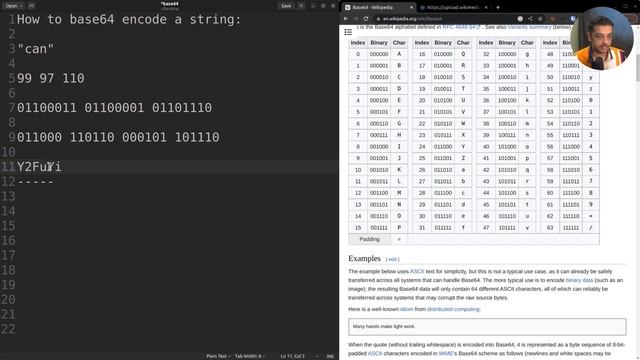Open the Variants summary link

[529, 27]
